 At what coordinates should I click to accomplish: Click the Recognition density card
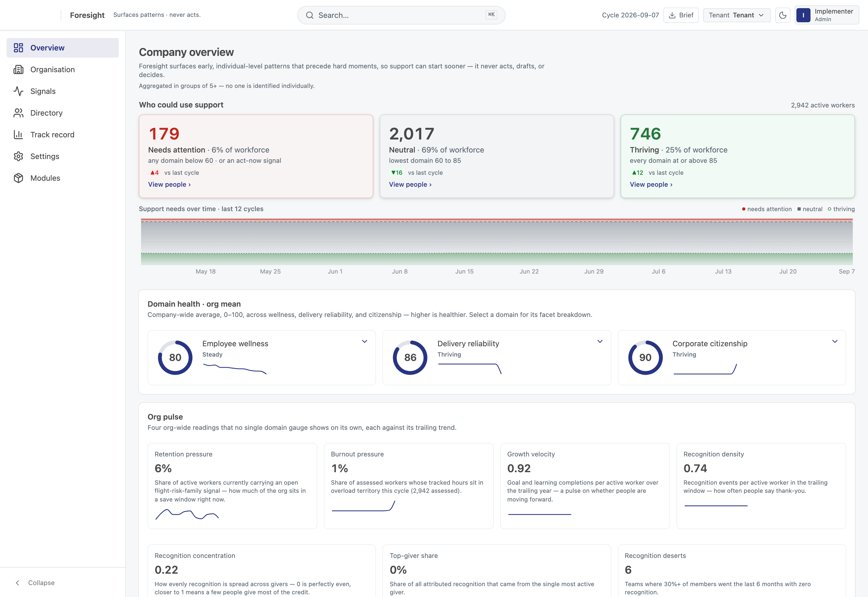pos(761,486)
